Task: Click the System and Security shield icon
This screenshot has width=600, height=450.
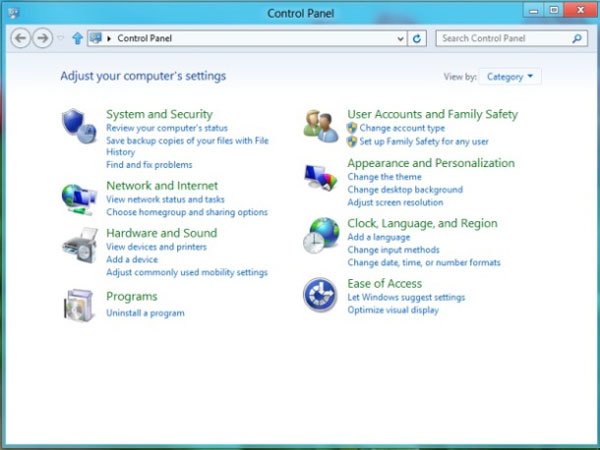Action: (79, 126)
